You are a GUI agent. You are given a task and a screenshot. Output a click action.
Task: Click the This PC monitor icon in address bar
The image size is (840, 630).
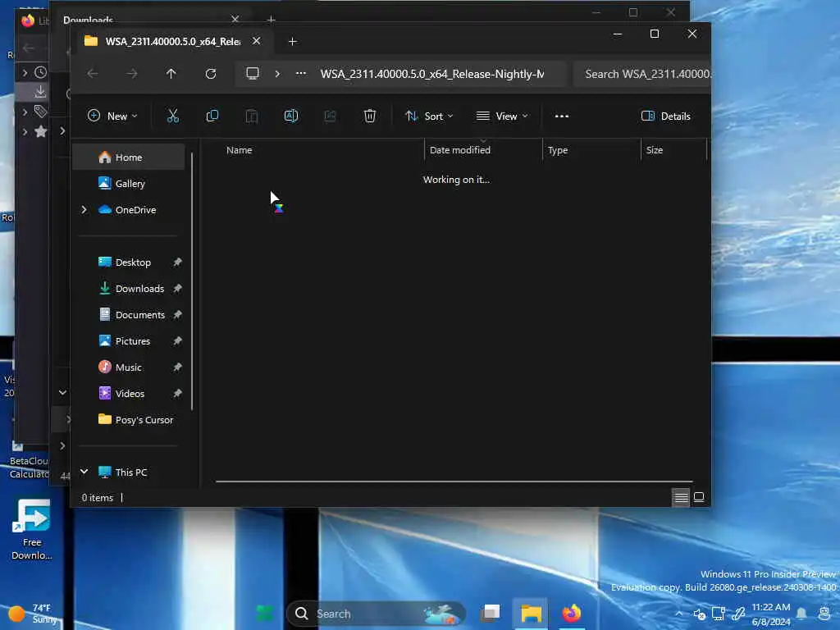click(253, 73)
